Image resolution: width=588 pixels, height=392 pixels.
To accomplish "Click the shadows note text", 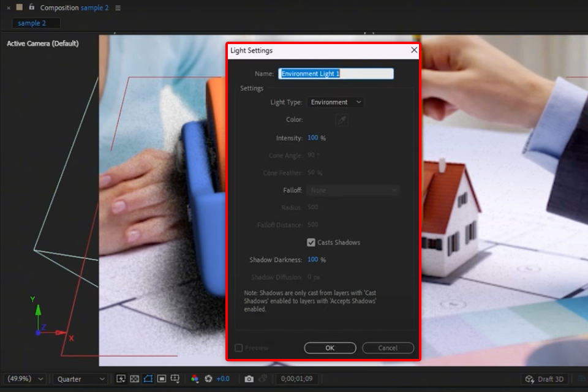I will point(310,301).
